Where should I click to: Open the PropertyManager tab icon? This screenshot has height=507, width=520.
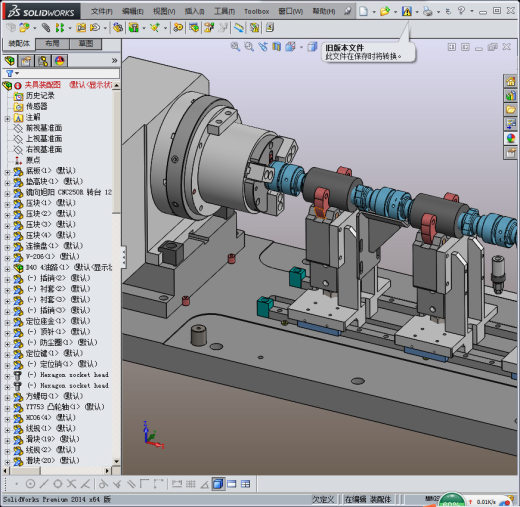point(26,61)
